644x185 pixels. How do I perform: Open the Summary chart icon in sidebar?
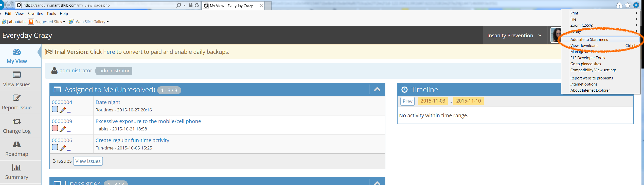pos(17,167)
